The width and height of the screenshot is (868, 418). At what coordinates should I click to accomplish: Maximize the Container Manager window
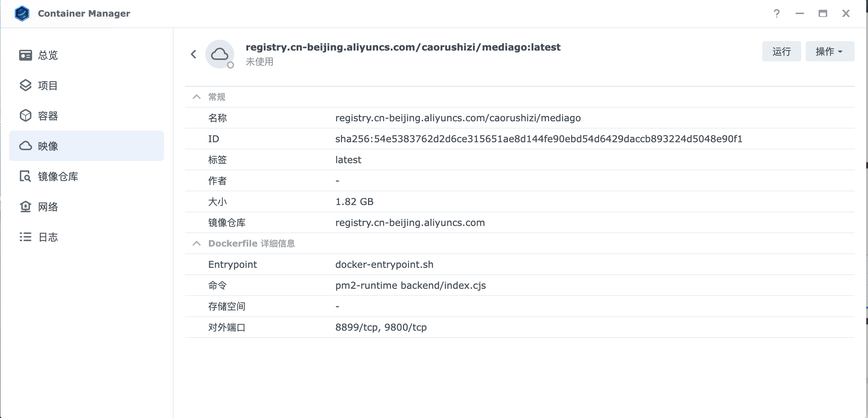(x=823, y=14)
